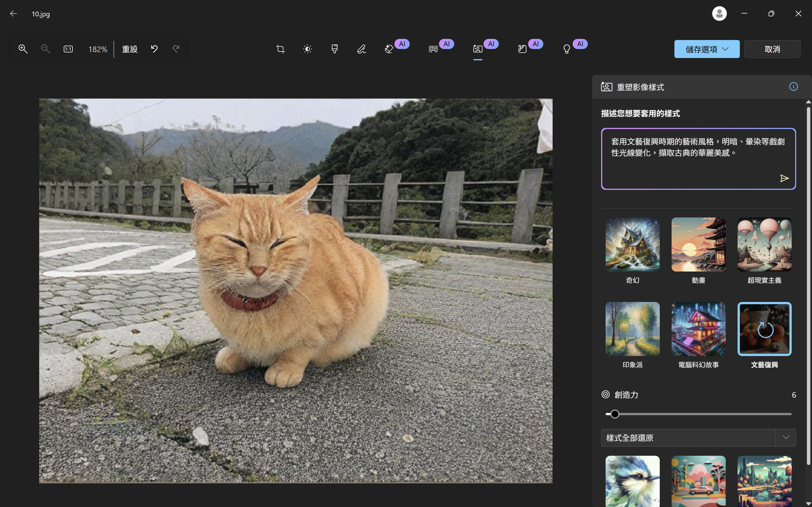Viewport: 812px width, 507px height.
Task: Switch to actual size 1:1 view
Action: click(68, 49)
